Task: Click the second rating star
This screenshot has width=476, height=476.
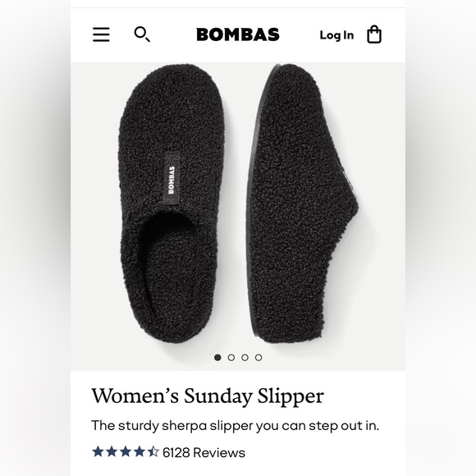Action: pos(112,451)
